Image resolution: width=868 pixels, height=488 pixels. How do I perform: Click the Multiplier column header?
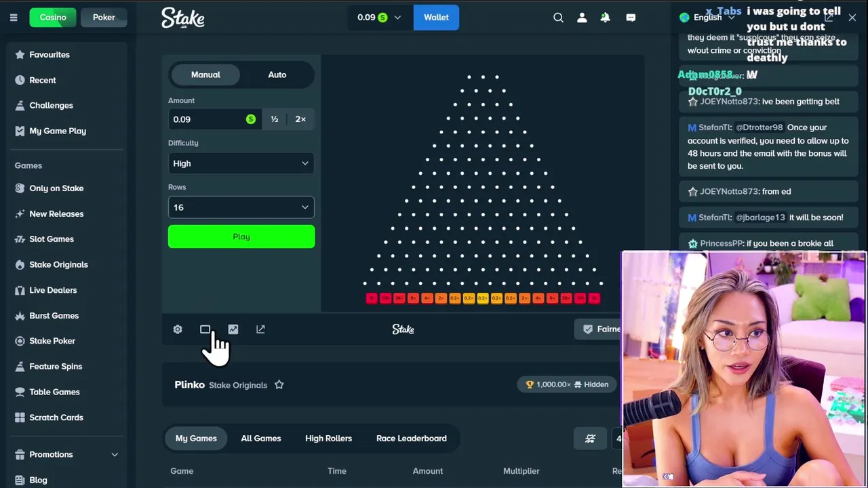[521, 471]
